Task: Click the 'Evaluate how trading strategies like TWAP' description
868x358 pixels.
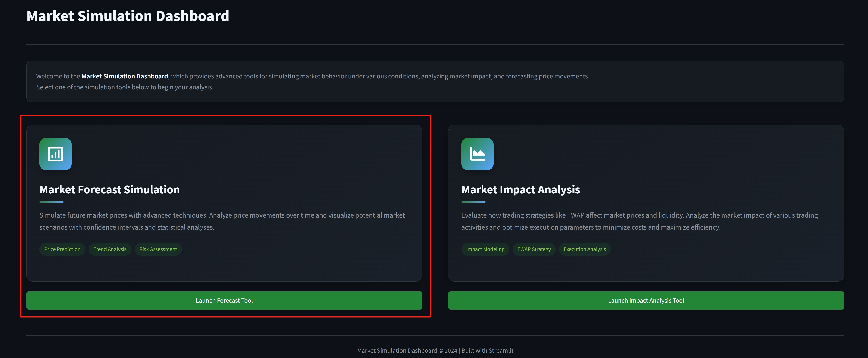Action: [640, 221]
